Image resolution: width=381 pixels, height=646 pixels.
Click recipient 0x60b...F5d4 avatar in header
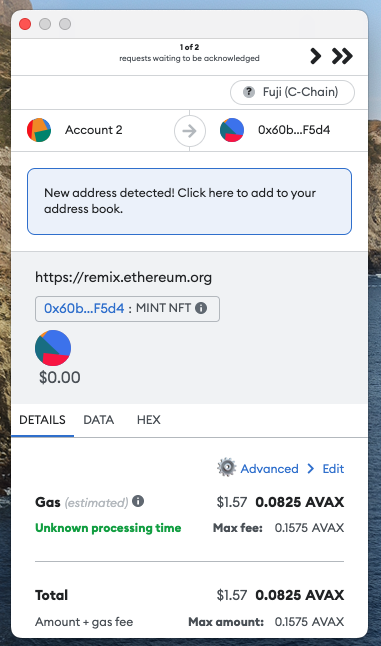232,130
